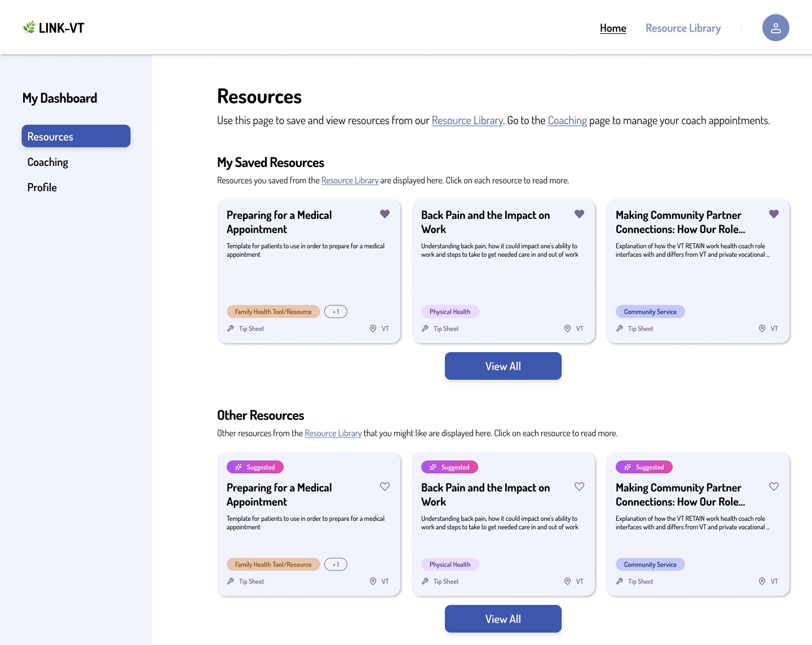This screenshot has width=812, height=645.
Task: Click View All under My Saved Resources
Action: pyautogui.click(x=503, y=366)
